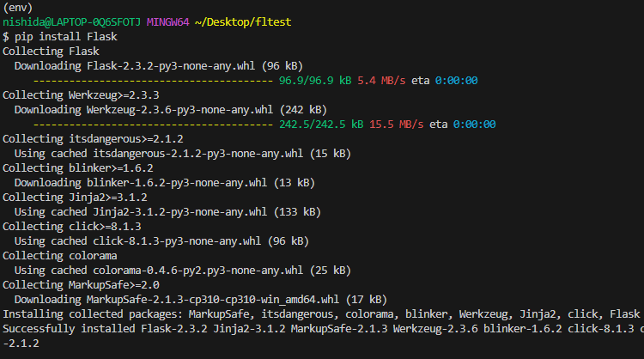Click the '96.9/96.9 kB' progress value
644x359 pixels.
(x=315, y=81)
